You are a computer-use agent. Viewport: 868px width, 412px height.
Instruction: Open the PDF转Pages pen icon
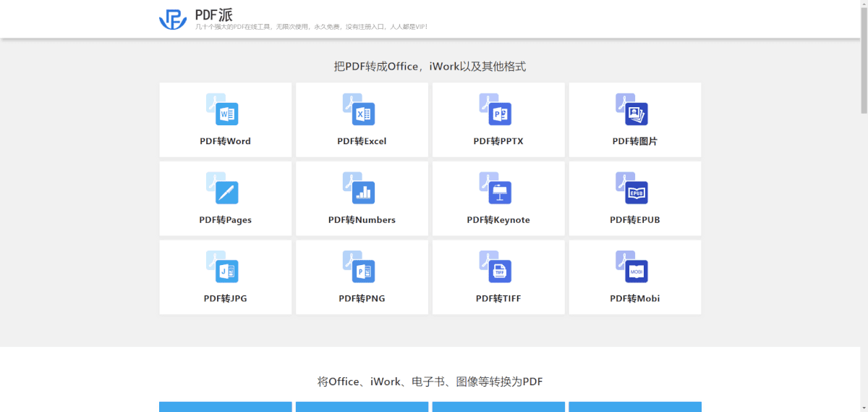tap(223, 189)
